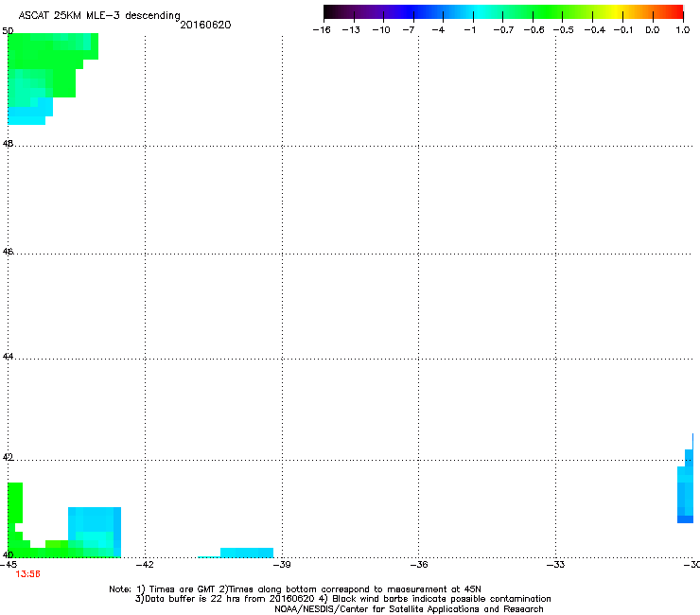Click the -10 color scale label
Screen dimensions: 700x615
click(381, 30)
